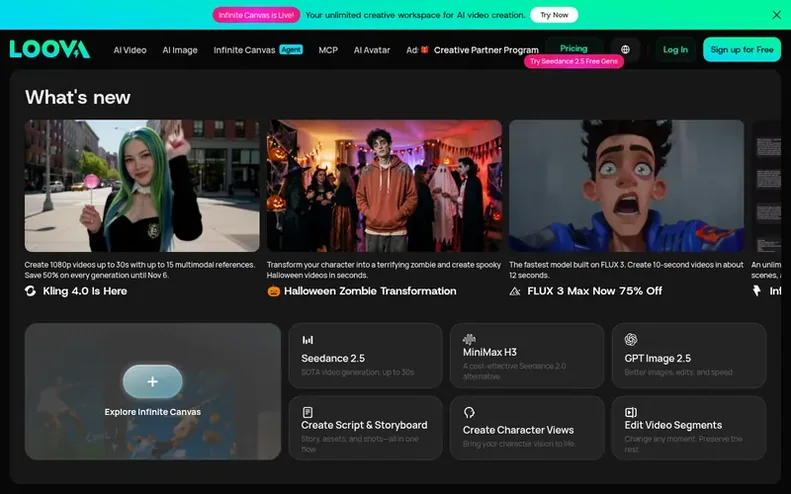The height and width of the screenshot is (494, 791).
Task: Click the MiniMax H3 waveform icon
Action: 469,339
